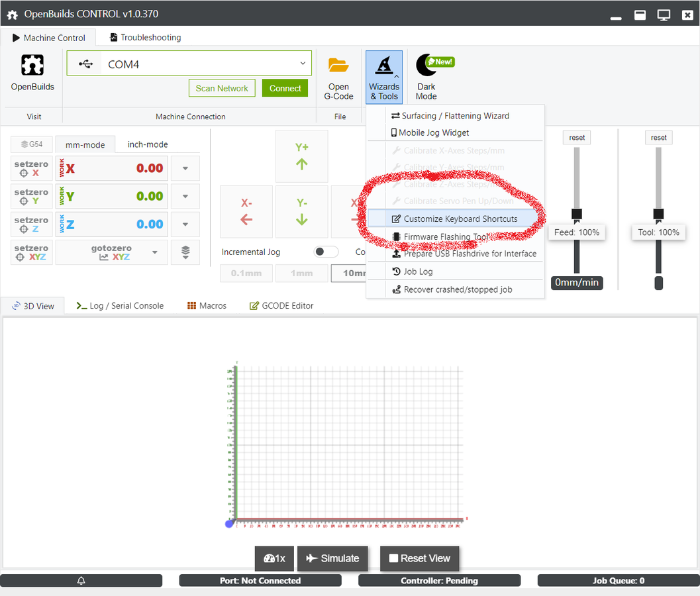
Task: Select inch-mode units
Action: [148, 144]
